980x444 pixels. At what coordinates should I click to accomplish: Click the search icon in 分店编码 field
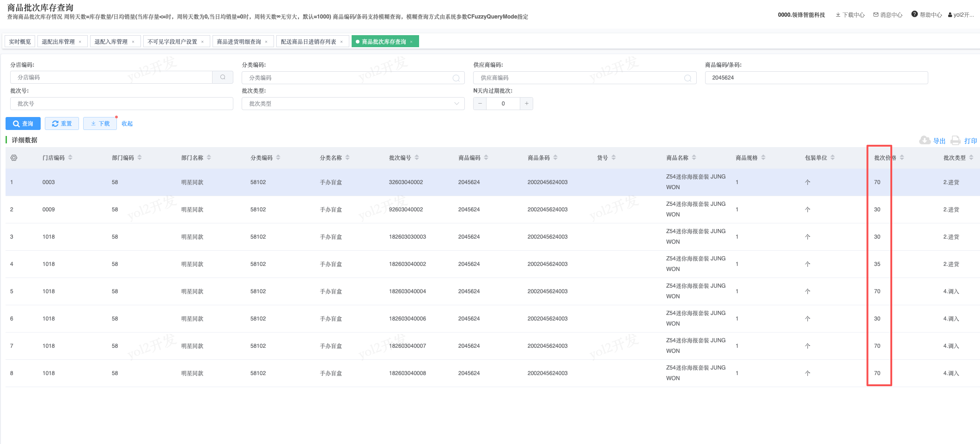point(223,77)
